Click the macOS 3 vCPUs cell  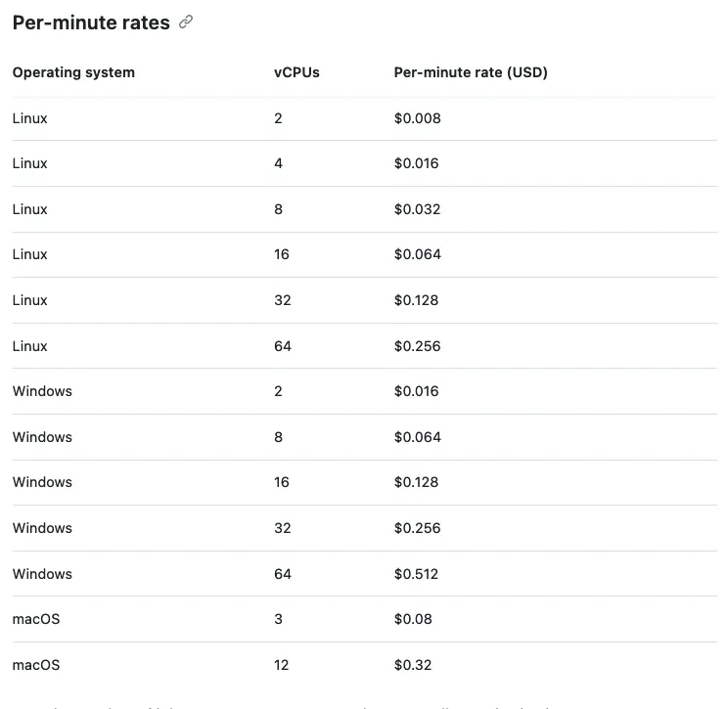(x=279, y=619)
